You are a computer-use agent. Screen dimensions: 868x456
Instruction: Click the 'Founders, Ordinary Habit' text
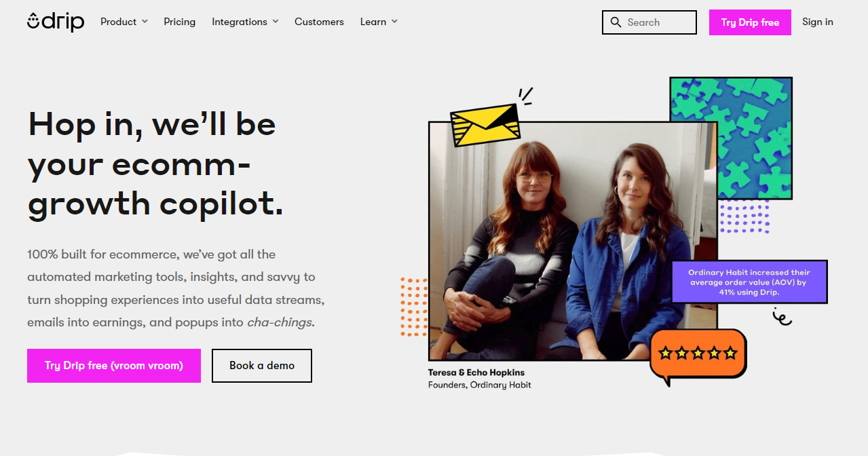tap(480, 385)
